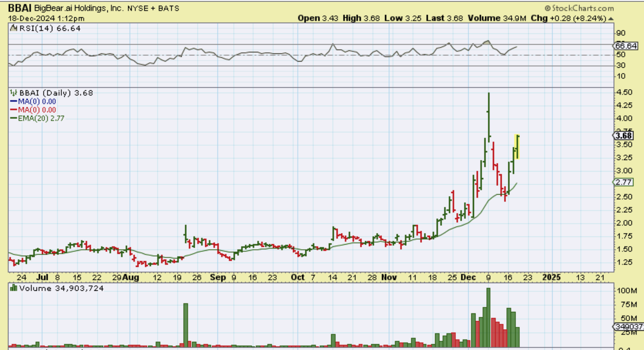
Task: Click the BBAI Daily OHLC bar icon
Action: (13, 93)
